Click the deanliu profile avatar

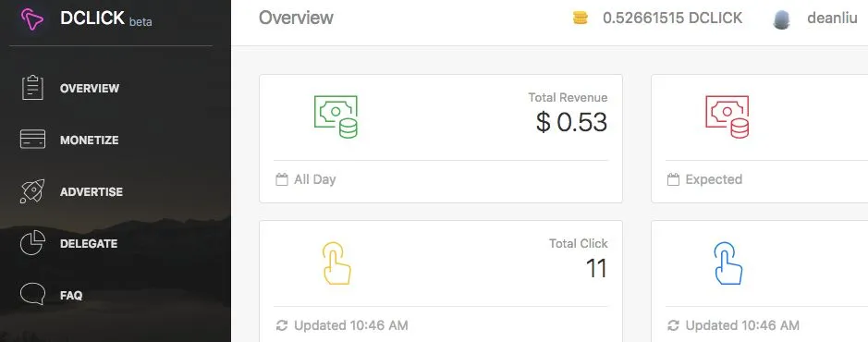click(x=781, y=20)
